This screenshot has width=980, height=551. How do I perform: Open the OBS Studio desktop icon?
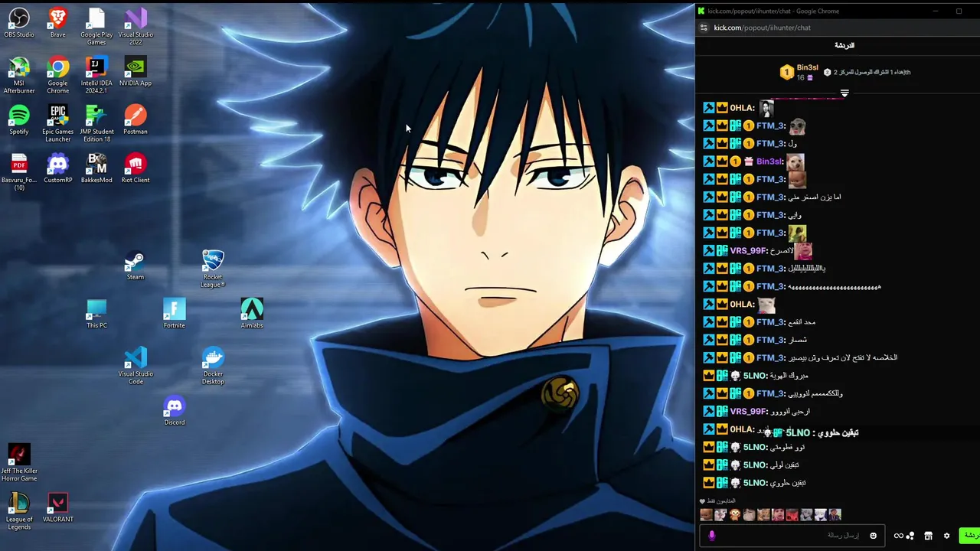pyautogui.click(x=19, y=23)
